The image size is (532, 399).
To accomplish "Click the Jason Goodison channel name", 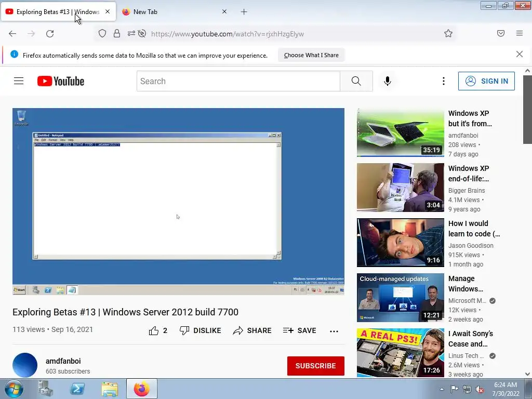I will (471, 245).
